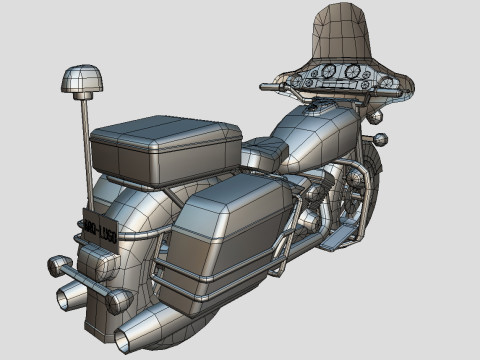Screen dimensions: 480x360
Task: Pick the tall windshield above the fairing
Action: [342, 33]
